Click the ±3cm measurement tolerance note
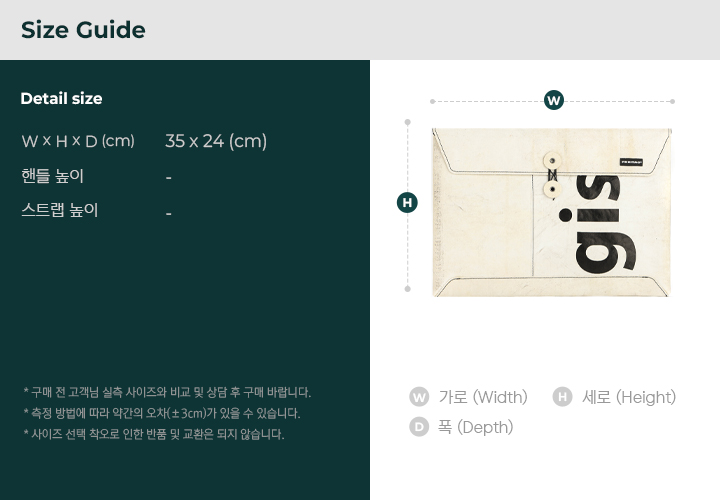 tap(162, 413)
